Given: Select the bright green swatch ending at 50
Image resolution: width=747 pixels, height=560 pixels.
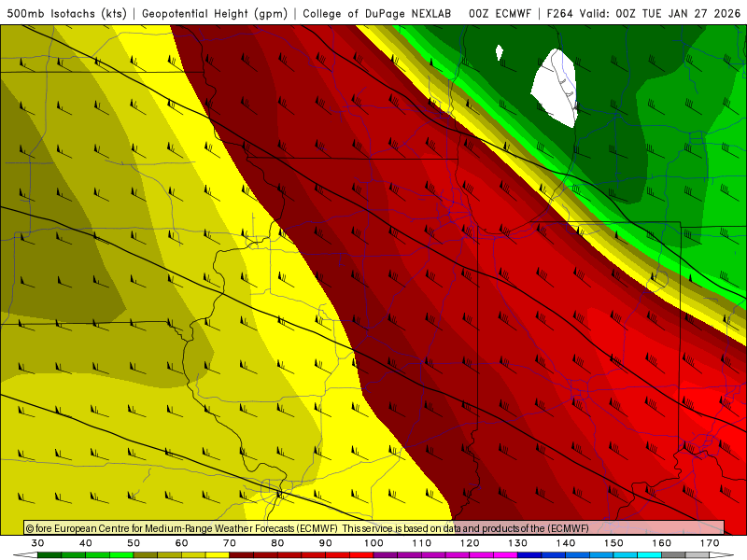Looking at the screenshot, I should tap(121, 555).
